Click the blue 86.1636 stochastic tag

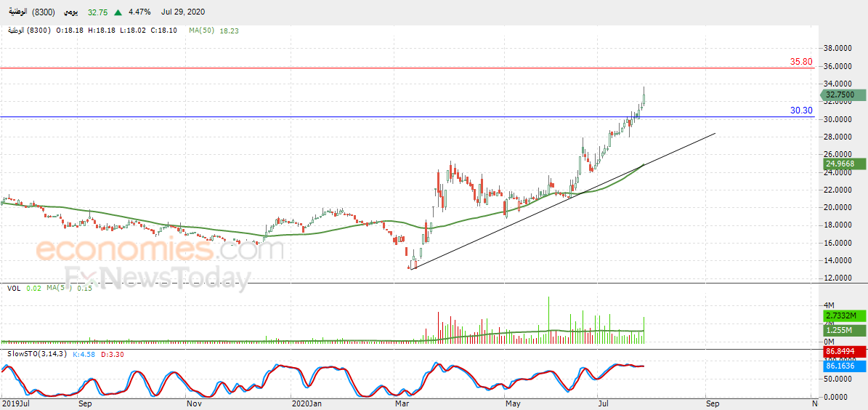(845, 366)
